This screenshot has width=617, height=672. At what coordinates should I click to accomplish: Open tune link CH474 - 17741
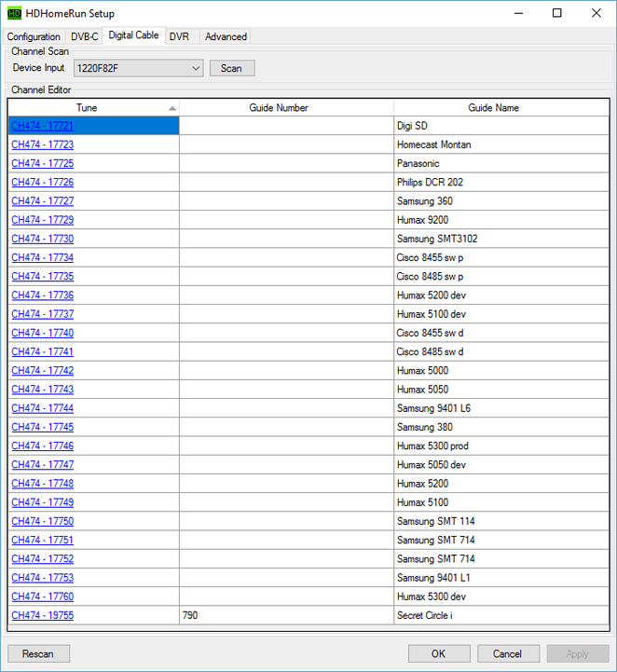43,352
